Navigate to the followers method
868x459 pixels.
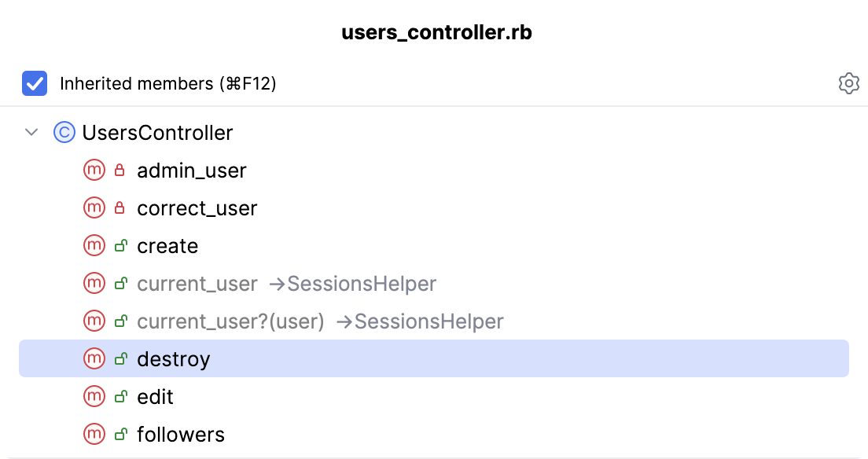[x=180, y=435]
